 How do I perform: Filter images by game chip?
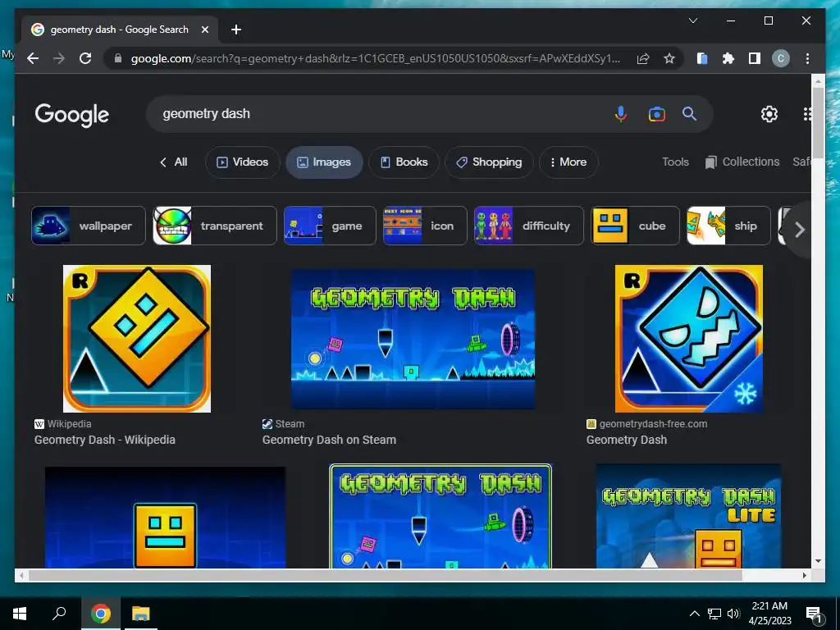click(330, 226)
